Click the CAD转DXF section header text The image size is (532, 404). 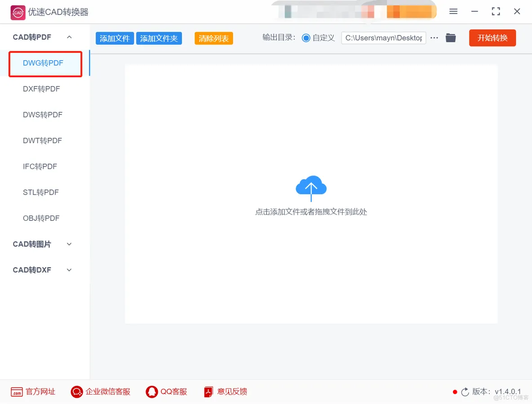click(x=32, y=270)
